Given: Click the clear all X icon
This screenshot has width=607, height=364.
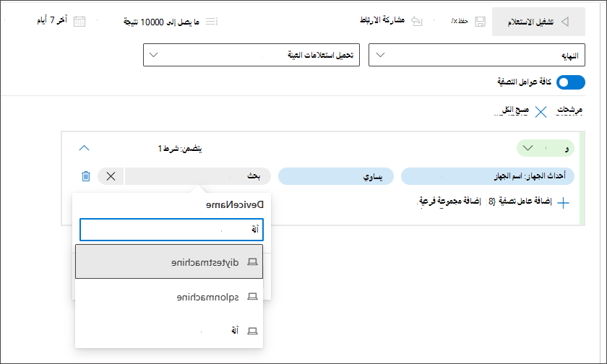Looking at the screenshot, I should (541, 112).
